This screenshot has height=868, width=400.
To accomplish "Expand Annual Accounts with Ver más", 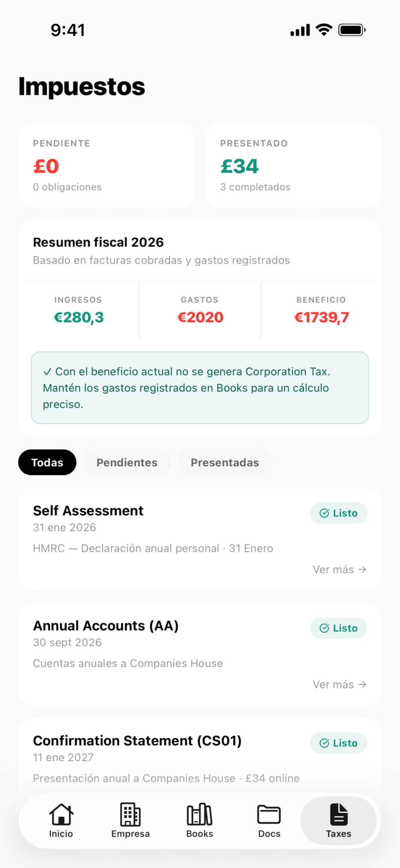I will [x=339, y=685].
